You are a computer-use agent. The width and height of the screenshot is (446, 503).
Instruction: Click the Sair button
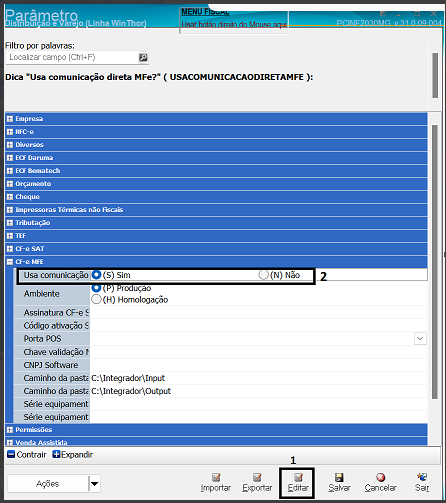pyautogui.click(x=422, y=483)
